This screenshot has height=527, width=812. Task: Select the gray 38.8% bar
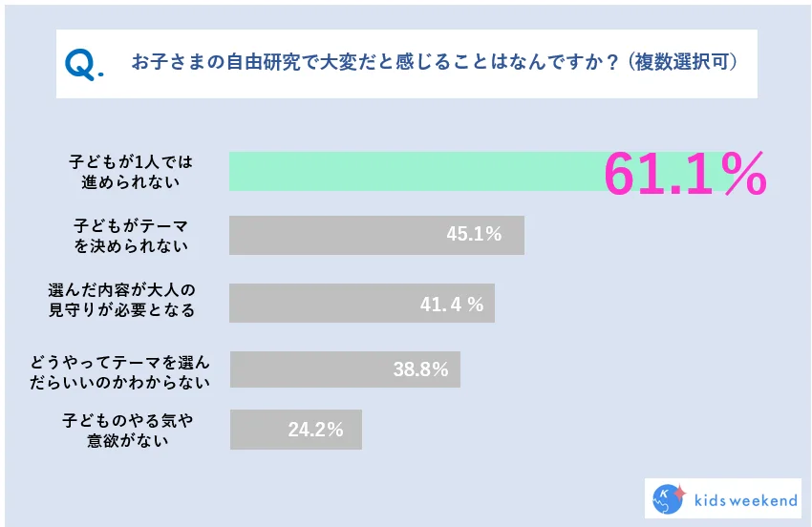345,369
